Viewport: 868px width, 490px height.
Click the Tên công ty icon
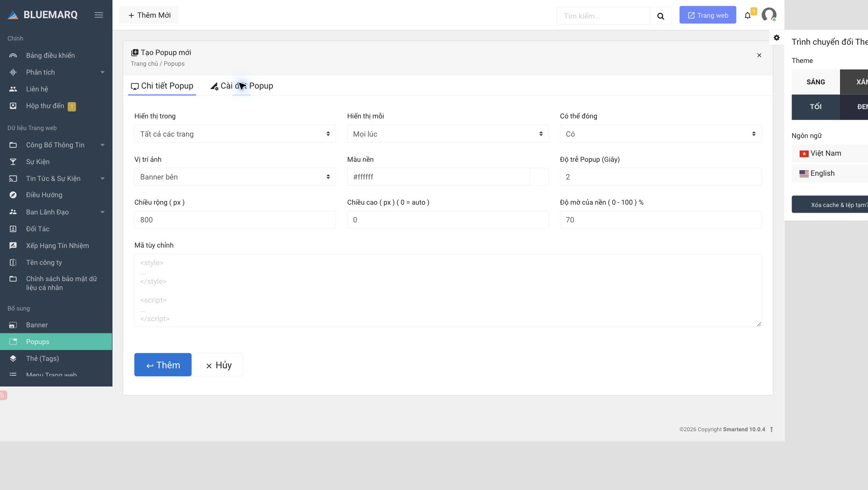(13, 262)
